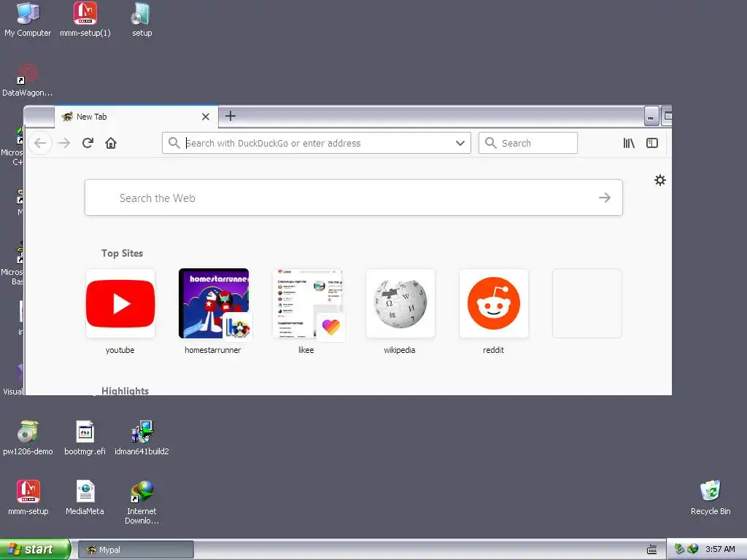Expand the address bar history dropdown
Viewport: 747px width, 560px height.
tap(460, 143)
